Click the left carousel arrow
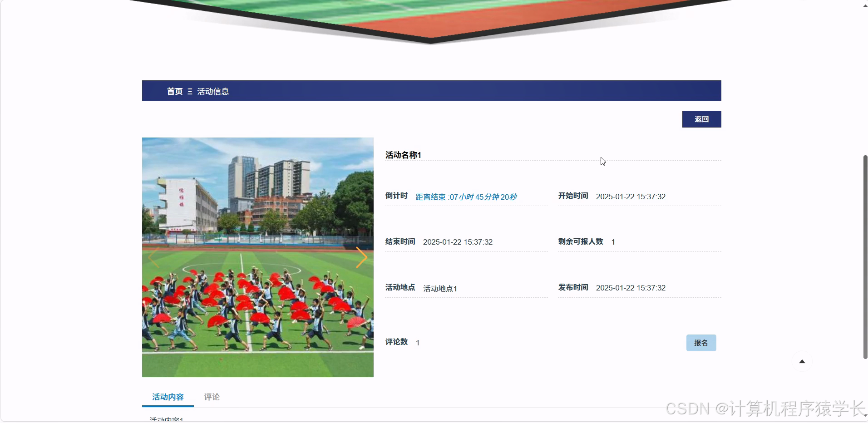 pos(154,257)
